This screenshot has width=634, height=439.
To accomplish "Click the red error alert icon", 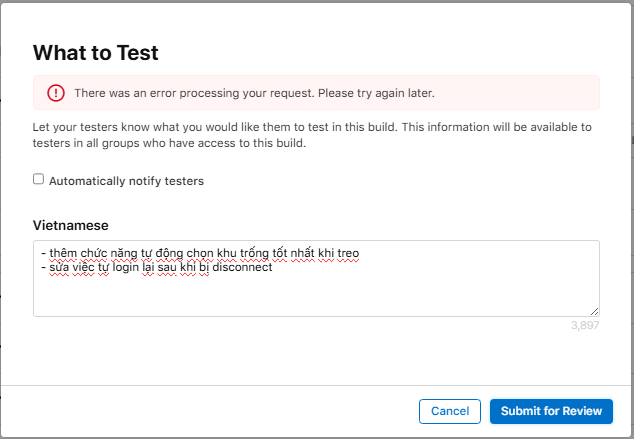I will [x=55, y=93].
